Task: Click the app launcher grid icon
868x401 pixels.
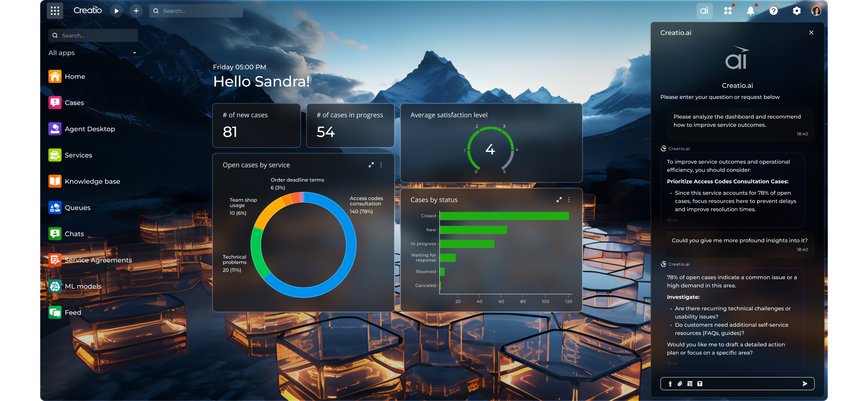Action: tap(55, 11)
